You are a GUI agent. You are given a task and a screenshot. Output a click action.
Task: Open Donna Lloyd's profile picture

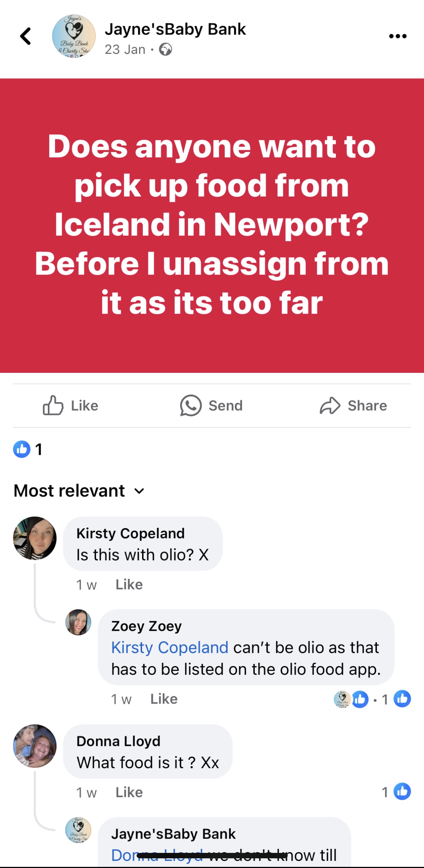click(35, 746)
